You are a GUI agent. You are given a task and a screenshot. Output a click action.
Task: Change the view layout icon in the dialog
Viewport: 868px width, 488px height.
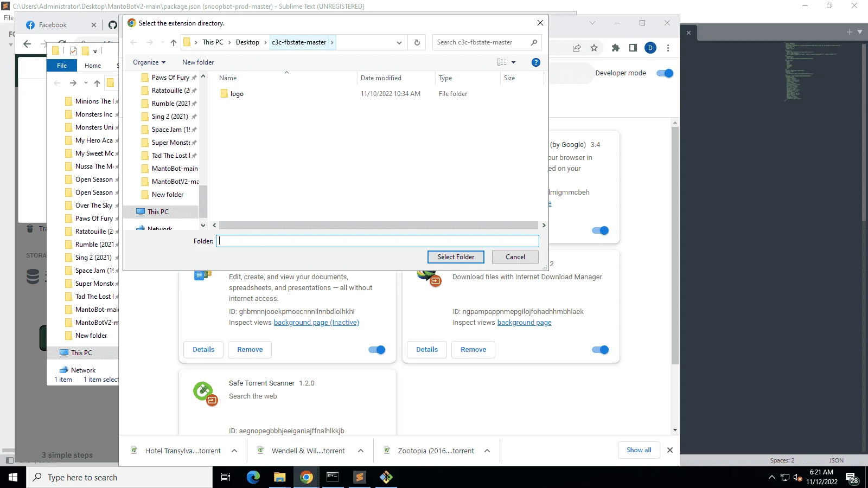(502, 62)
